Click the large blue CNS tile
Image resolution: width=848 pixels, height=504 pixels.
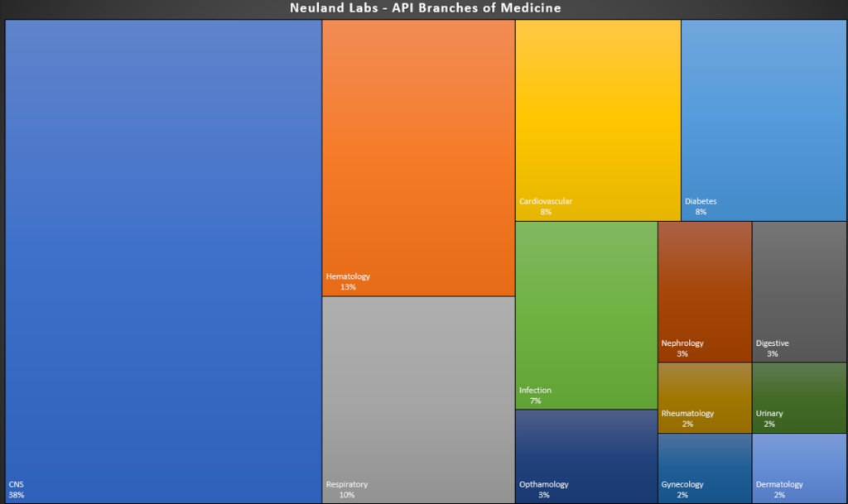(x=163, y=261)
